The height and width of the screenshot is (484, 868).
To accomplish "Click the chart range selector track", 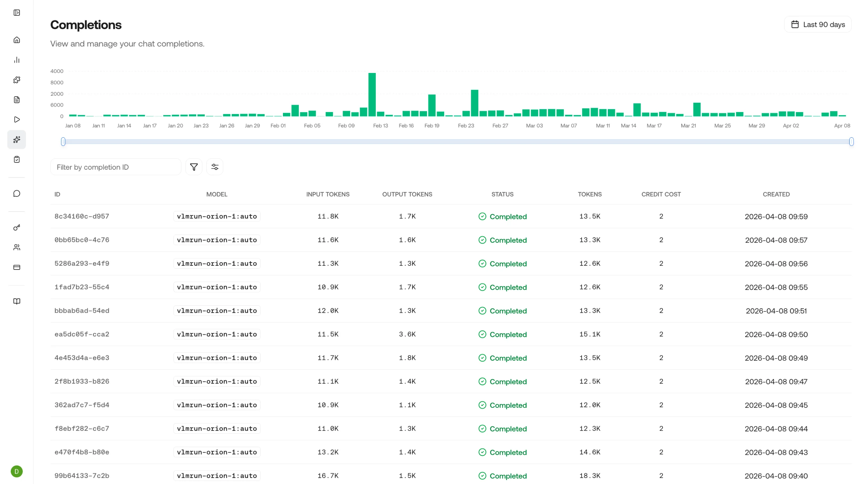I will pyautogui.click(x=457, y=141).
